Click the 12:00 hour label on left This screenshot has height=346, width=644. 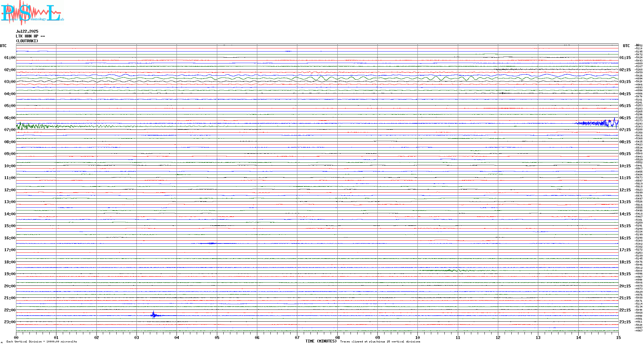tap(10, 190)
